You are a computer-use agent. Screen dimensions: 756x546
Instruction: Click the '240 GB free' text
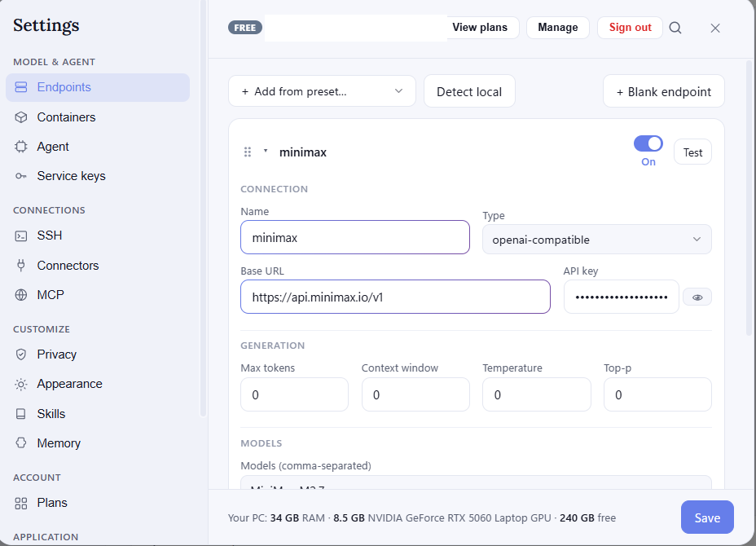587,518
